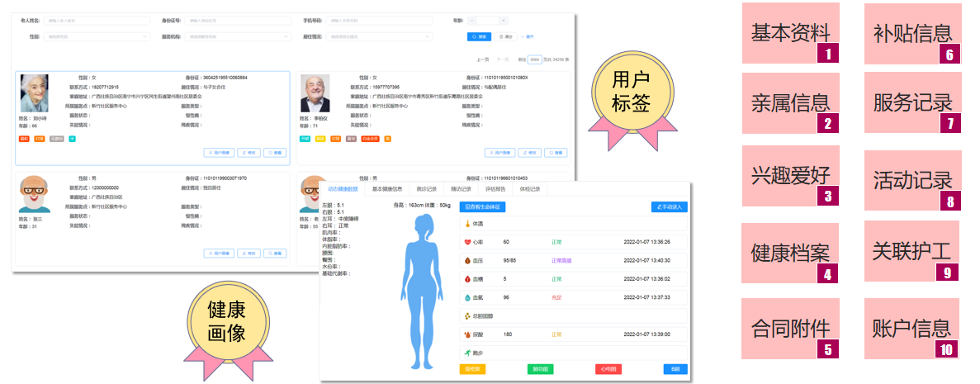Switch to the 基本健康信息 tab
This screenshot has height=384, width=980.
(x=386, y=189)
